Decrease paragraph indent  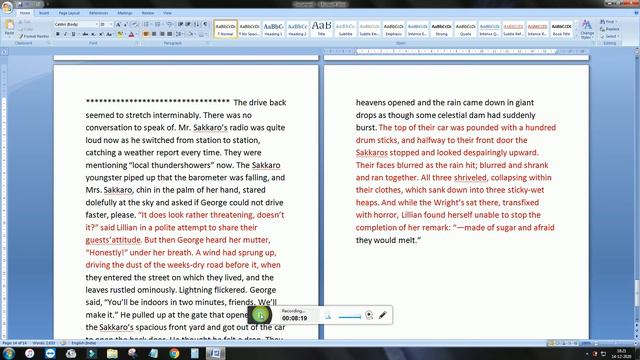point(180,24)
